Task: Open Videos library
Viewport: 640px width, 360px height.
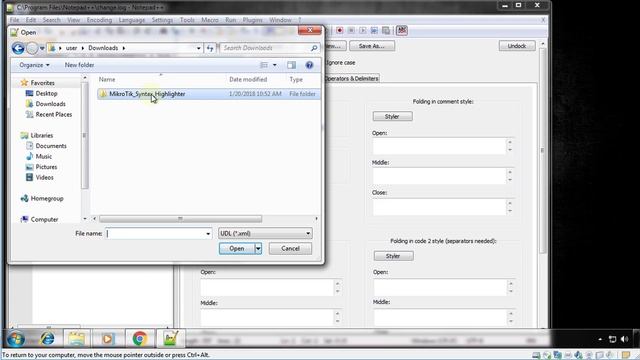Action: click(x=44, y=178)
